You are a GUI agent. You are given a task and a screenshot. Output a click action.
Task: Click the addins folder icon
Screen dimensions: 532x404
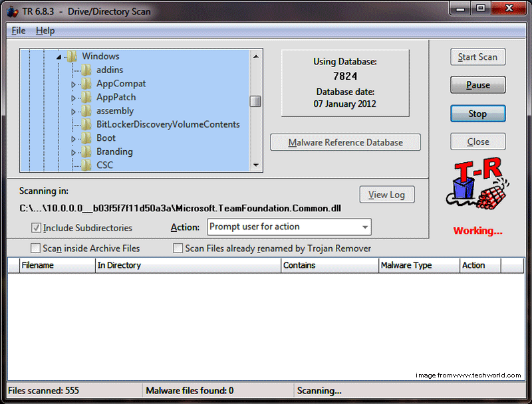click(x=86, y=70)
